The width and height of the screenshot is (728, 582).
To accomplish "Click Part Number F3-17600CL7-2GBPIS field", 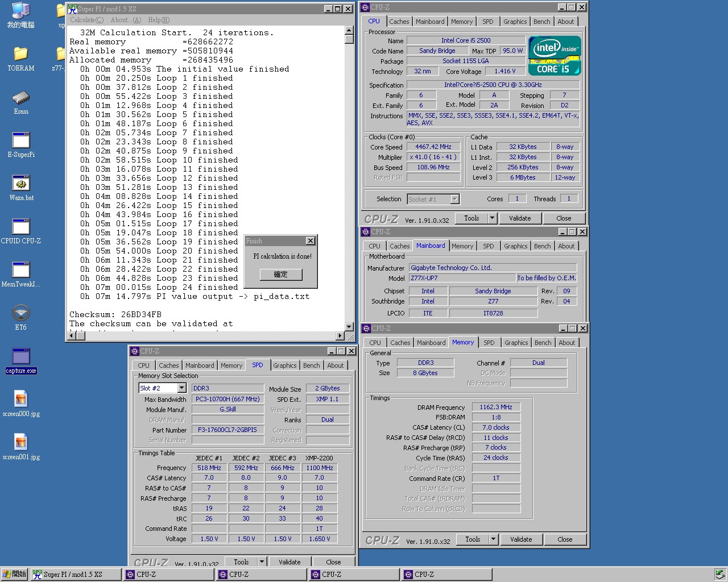I will [227, 430].
